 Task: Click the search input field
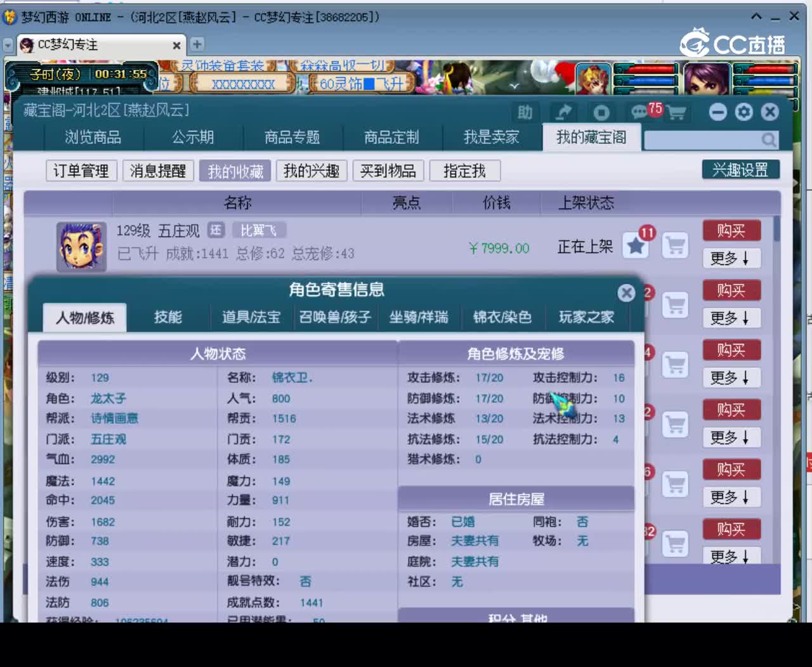click(x=702, y=139)
